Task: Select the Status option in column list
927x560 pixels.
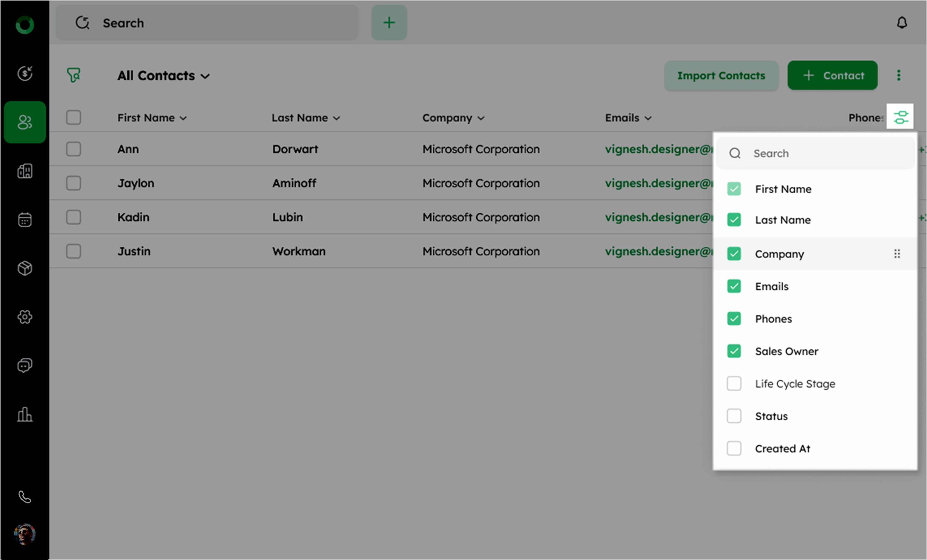Action: point(771,416)
